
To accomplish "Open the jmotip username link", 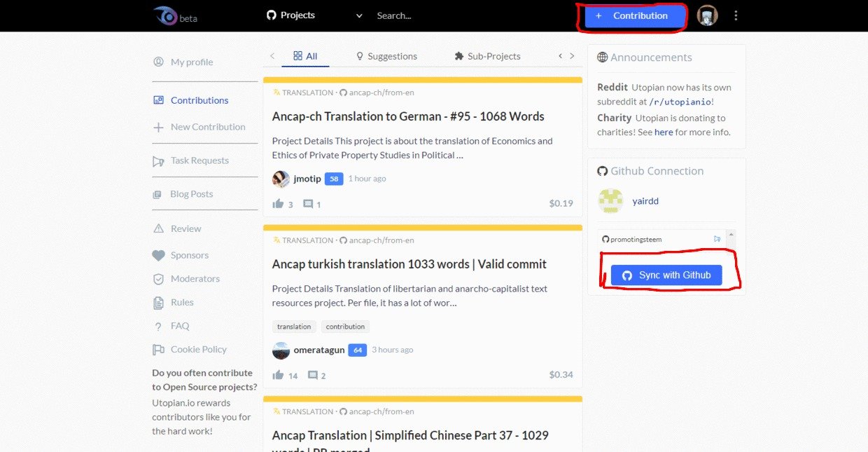I will [x=307, y=179].
